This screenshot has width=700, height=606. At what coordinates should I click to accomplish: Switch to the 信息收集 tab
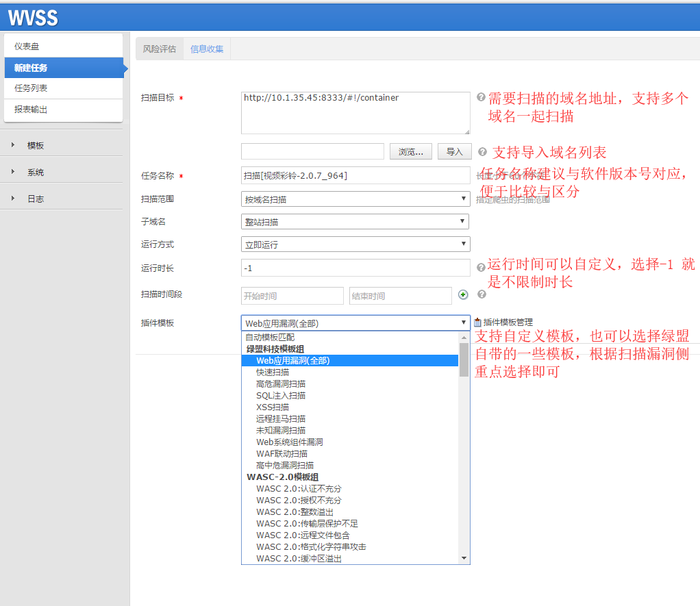click(x=207, y=49)
